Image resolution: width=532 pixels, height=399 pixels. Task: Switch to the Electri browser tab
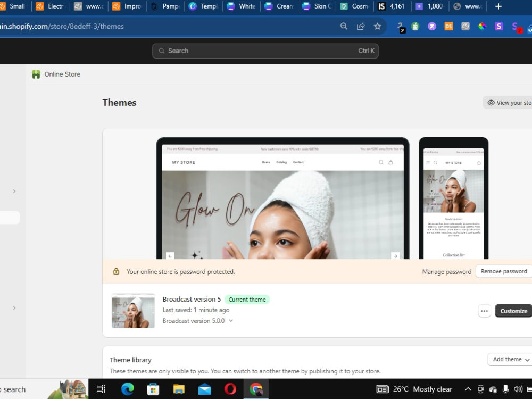click(x=51, y=6)
